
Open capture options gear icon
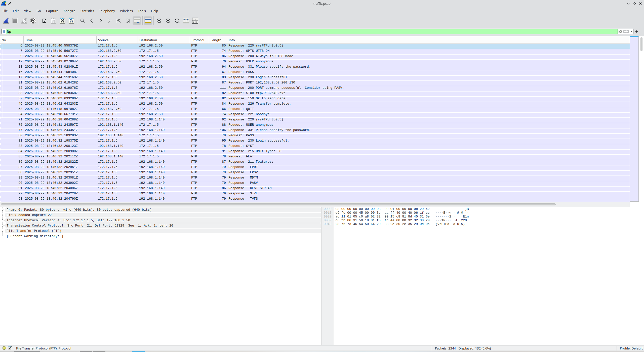(33, 21)
